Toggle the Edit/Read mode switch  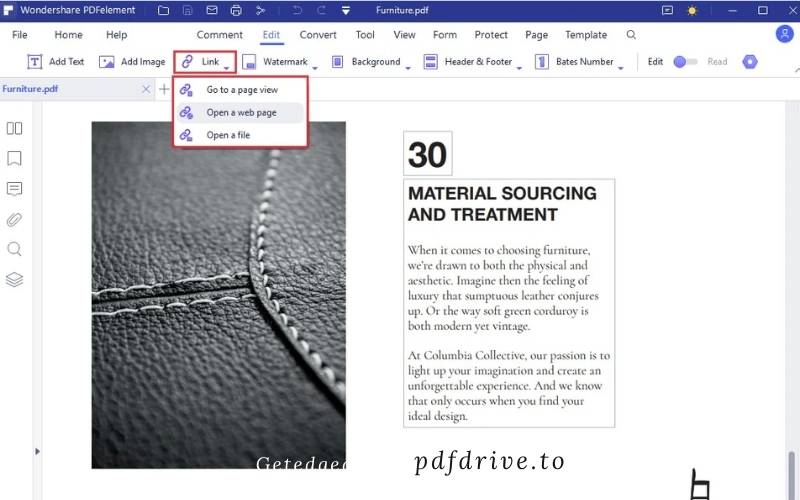[x=685, y=62]
